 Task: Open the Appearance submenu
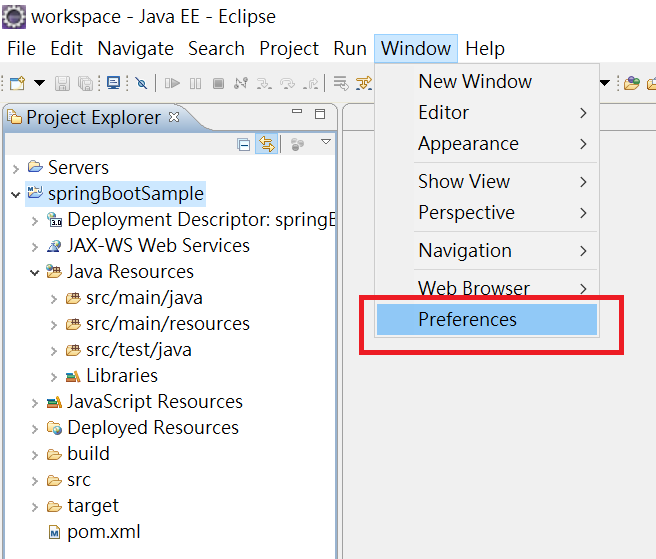click(x=487, y=144)
